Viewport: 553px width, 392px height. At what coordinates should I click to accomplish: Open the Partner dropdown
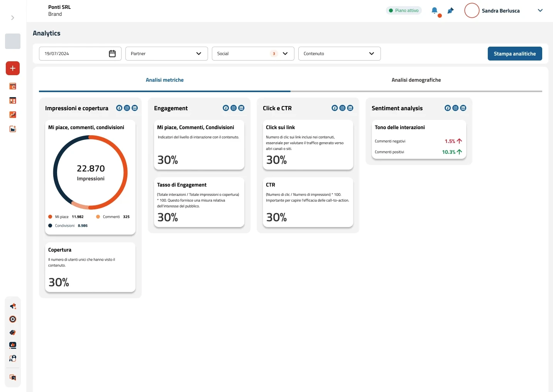click(x=167, y=54)
